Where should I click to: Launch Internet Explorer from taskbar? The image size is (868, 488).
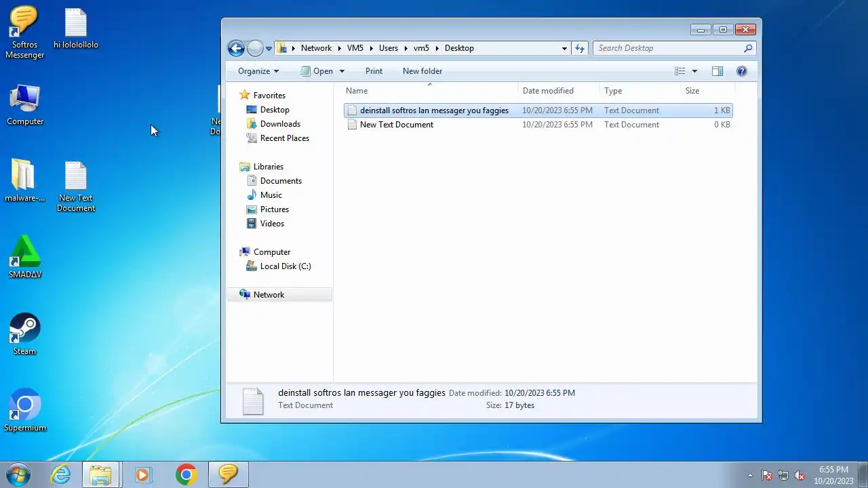coord(60,474)
